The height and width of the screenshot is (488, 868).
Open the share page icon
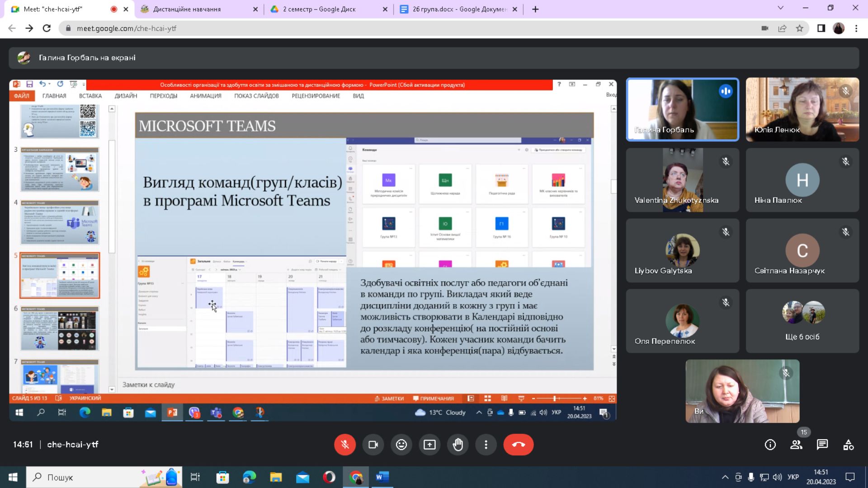(x=782, y=28)
